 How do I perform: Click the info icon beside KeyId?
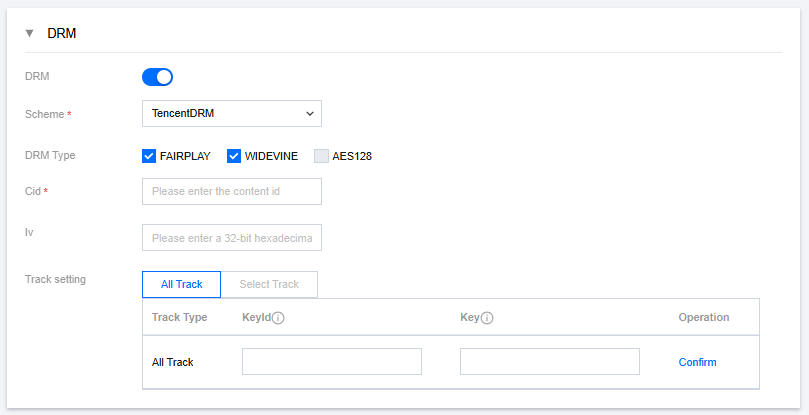pos(279,318)
